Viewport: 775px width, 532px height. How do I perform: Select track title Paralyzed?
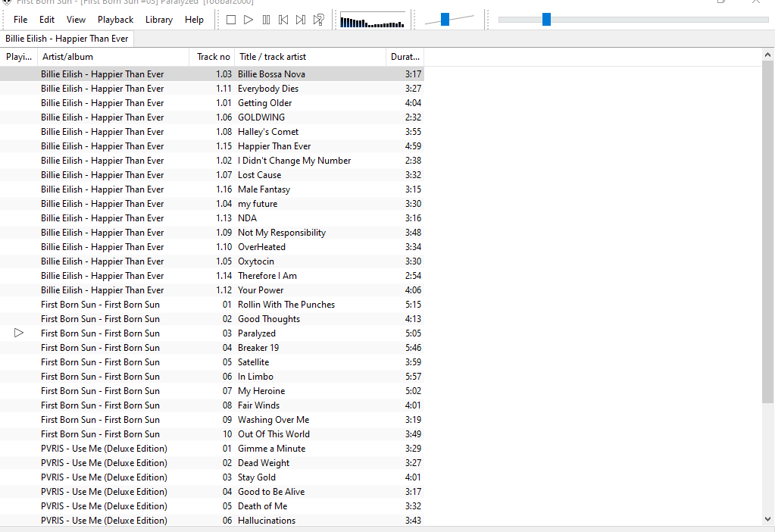tap(257, 333)
